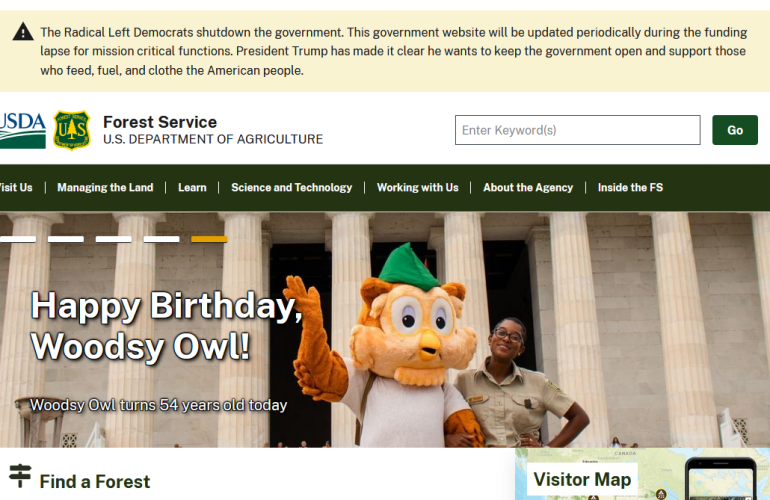Image resolution: width=770 pixels, height=500 pixels.
Task: Click the green Go search button
Action: [x=735, y=130]
